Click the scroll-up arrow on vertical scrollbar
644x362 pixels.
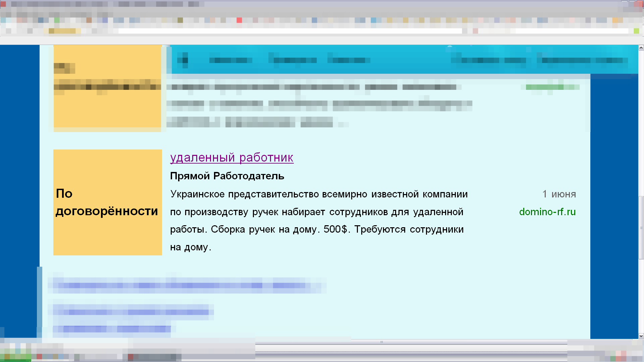pyautogui.click(x=641, y=48)
